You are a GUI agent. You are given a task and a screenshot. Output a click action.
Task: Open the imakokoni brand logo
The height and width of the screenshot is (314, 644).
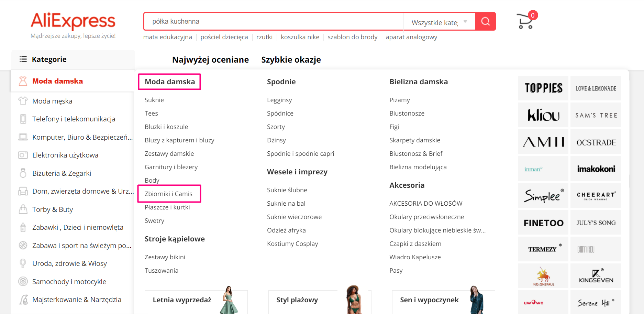596,169
